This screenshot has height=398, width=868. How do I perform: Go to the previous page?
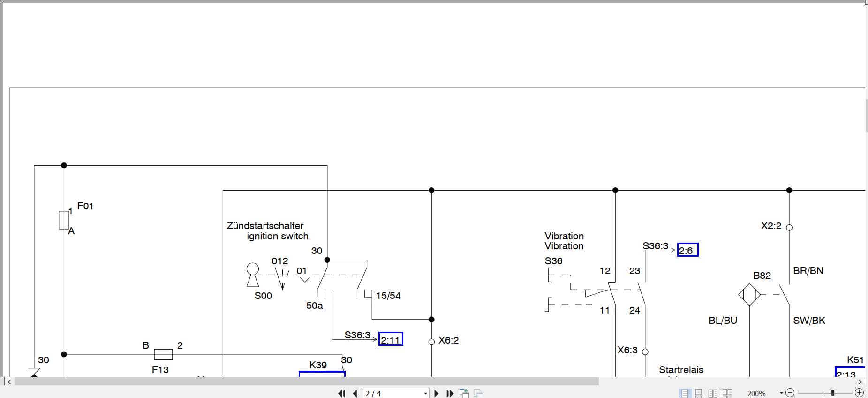coord(355,393)
